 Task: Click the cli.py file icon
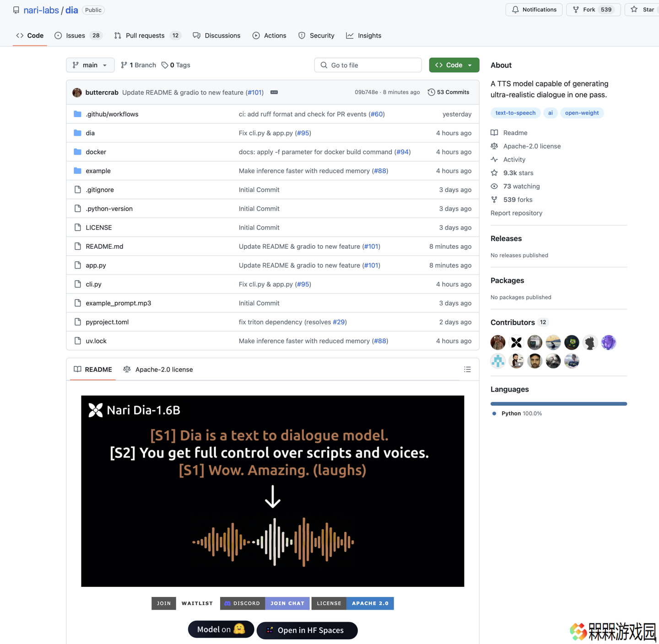77,284
